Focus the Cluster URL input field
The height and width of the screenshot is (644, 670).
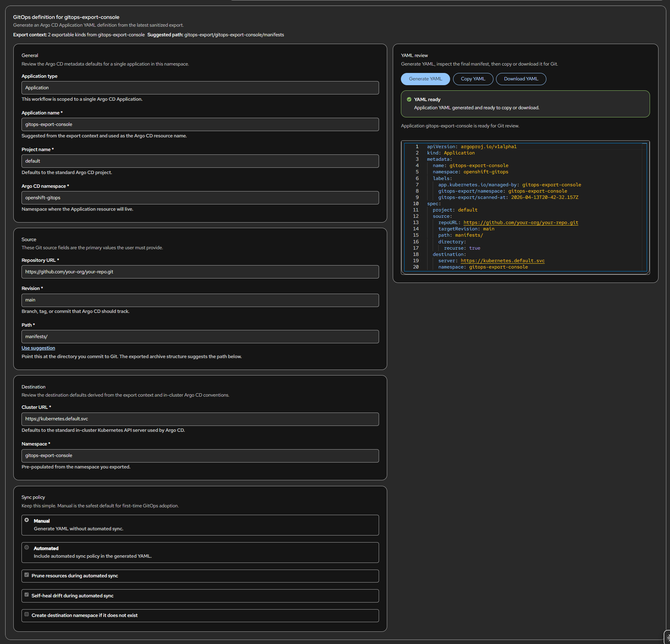[200, 419]
